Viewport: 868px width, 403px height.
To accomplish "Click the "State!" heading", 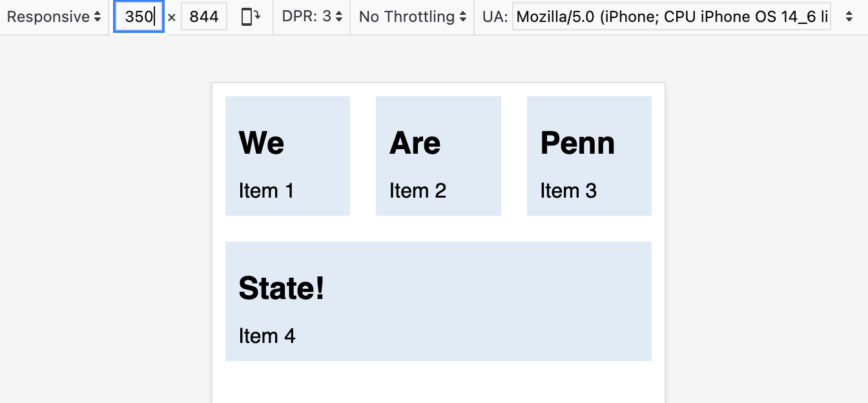I will [x=282, y=288].
